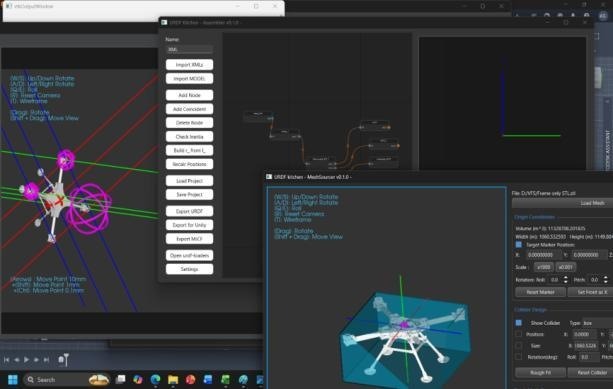
Task: Open File Explorer from the taskbar
Action: point(173,380)
